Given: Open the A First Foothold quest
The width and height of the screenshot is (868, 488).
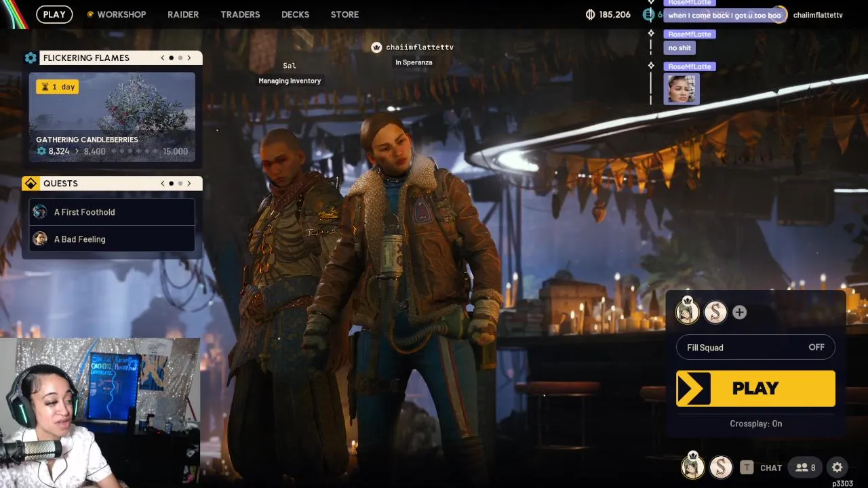Looking at the screenshot, I should tap(112, 212).
